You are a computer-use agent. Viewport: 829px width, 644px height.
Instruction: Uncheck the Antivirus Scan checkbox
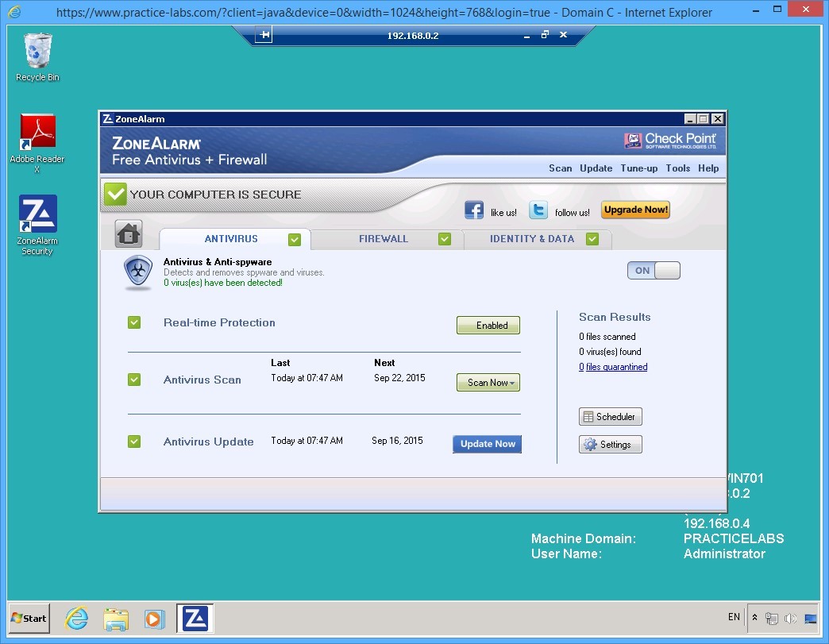click(133, 380)
